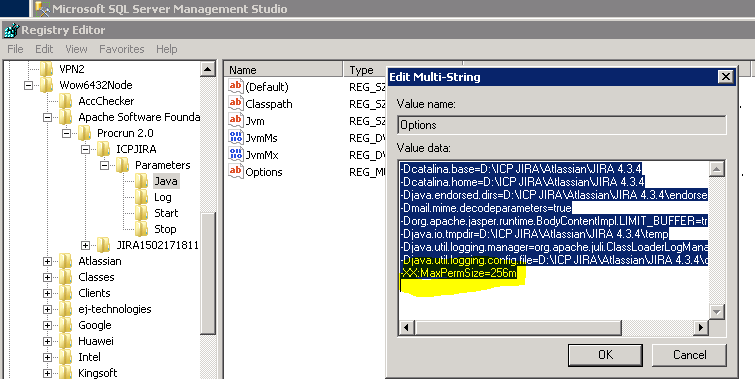Click Cancel in Edit Multi-String dialog
The height and width of the screenshot is (379, 755).
690,355
